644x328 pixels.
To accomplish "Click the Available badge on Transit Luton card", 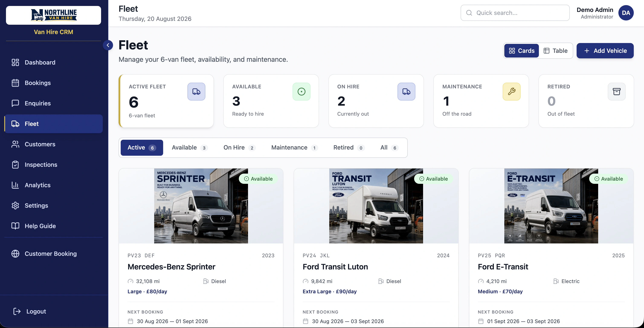I will (x=434, y=179).
